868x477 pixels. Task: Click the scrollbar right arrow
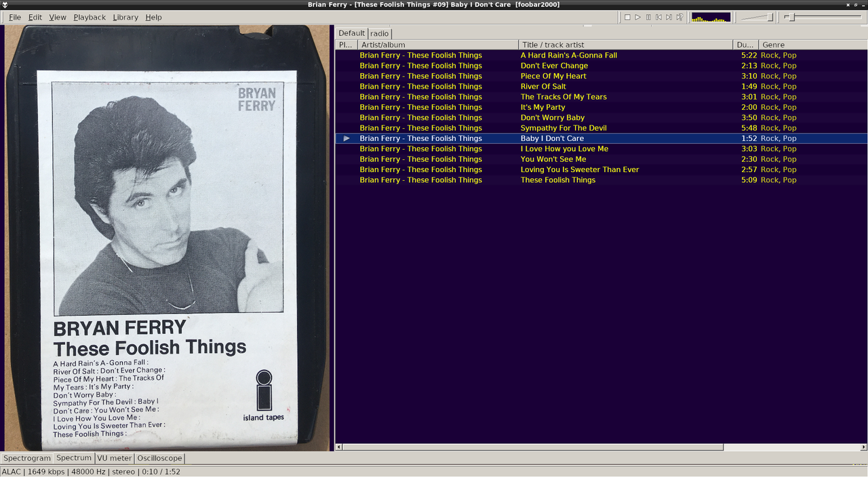click(x=864, y=447)
